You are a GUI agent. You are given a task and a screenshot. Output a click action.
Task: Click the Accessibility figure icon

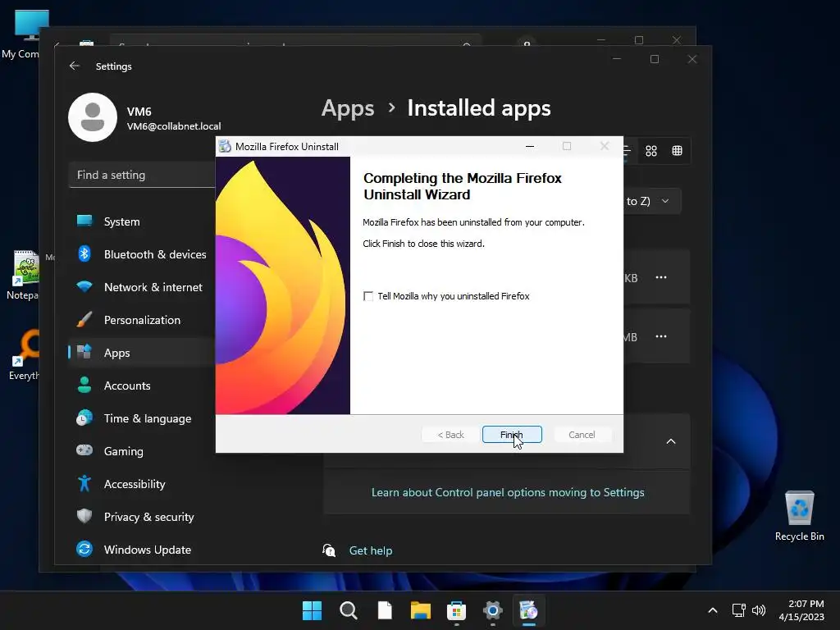(84, 483)
